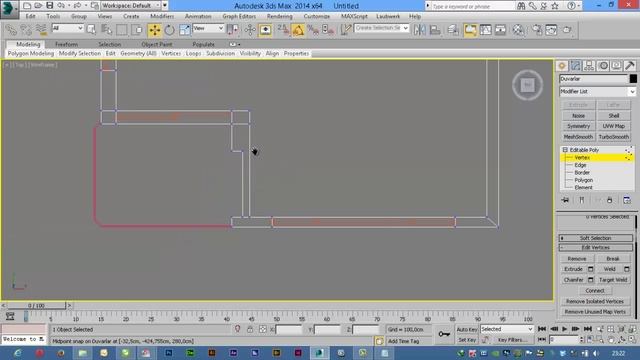Open the Motion command panel tab

pos(603,66)
